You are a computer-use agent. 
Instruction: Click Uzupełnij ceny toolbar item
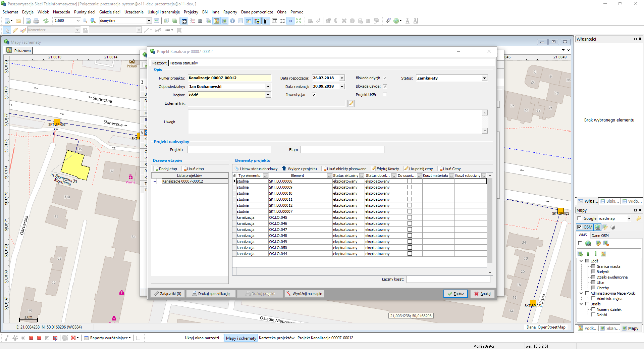click(x=418, y=169)
